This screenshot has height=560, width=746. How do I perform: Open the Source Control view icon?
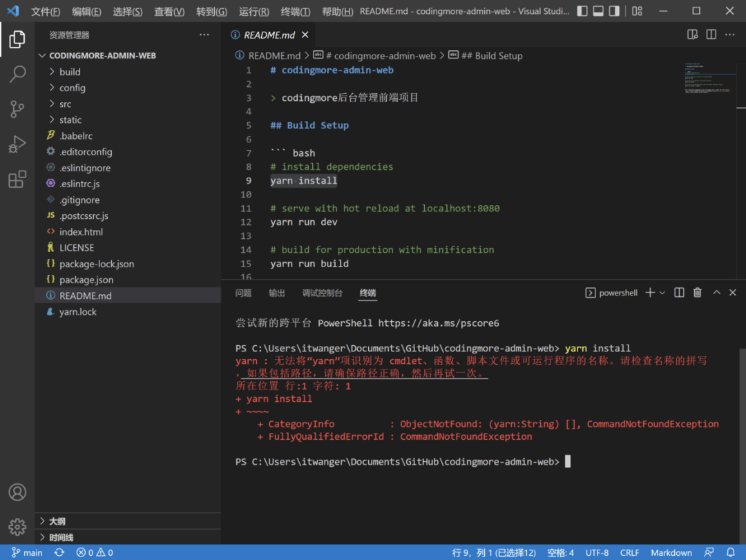17,109
